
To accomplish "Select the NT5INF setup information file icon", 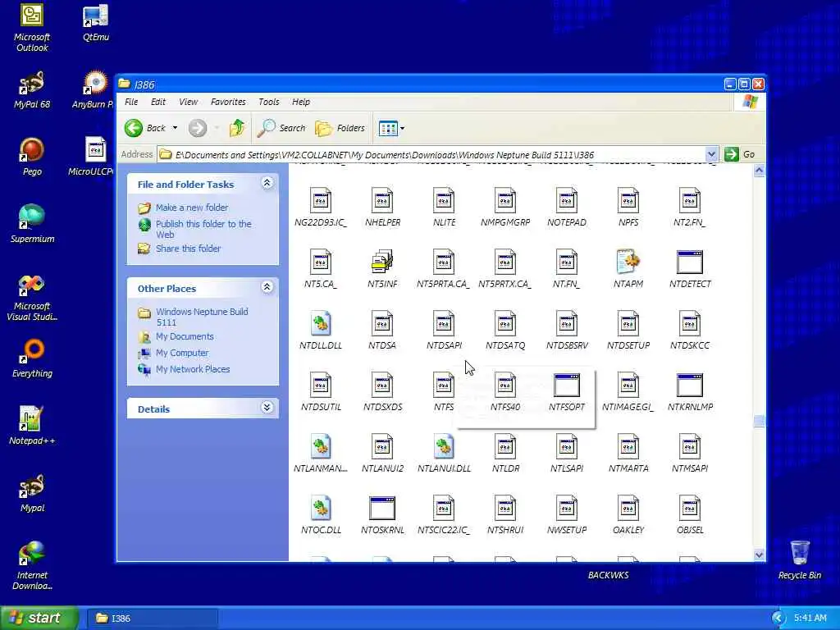I will (382, 262).
